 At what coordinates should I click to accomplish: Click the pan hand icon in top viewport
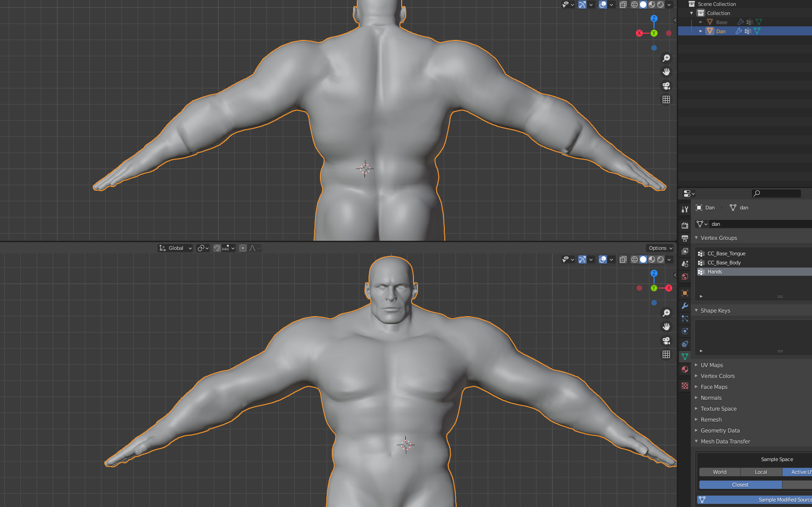pos(666,72)
